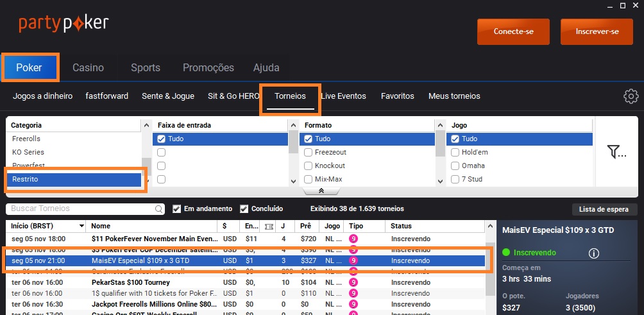Uncheck Tudo in Jogo filter
Image resolution: width=644 pixels, height=315 pixels.
point(455,139)
